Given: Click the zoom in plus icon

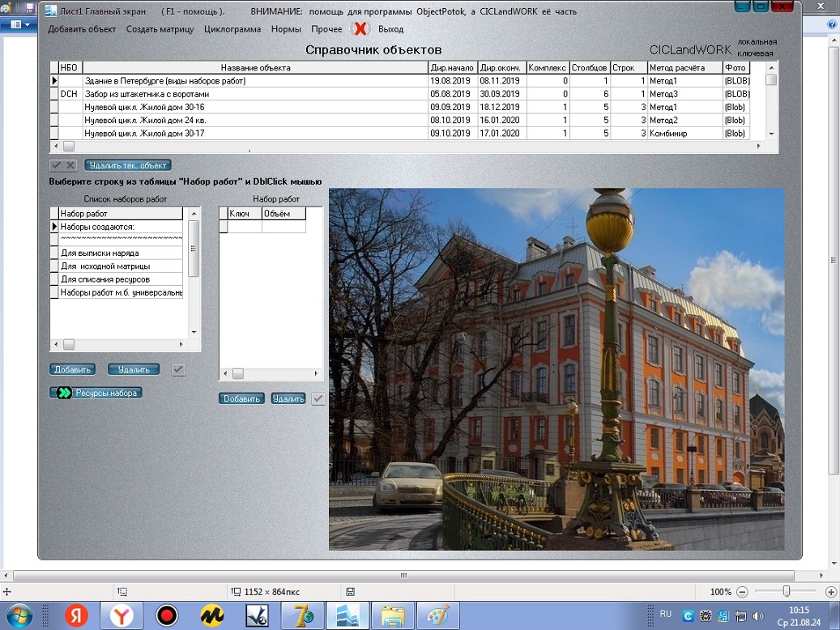Looking at the screenshot, I should tap(831, 592).
